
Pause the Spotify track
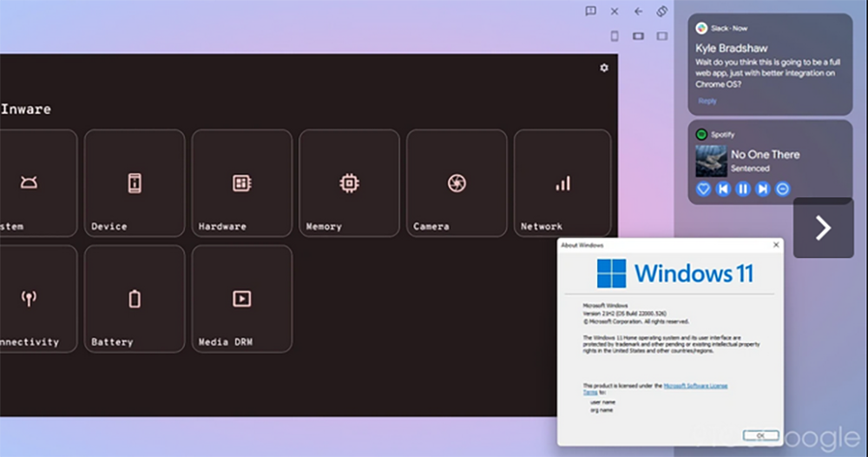point(743,189)
